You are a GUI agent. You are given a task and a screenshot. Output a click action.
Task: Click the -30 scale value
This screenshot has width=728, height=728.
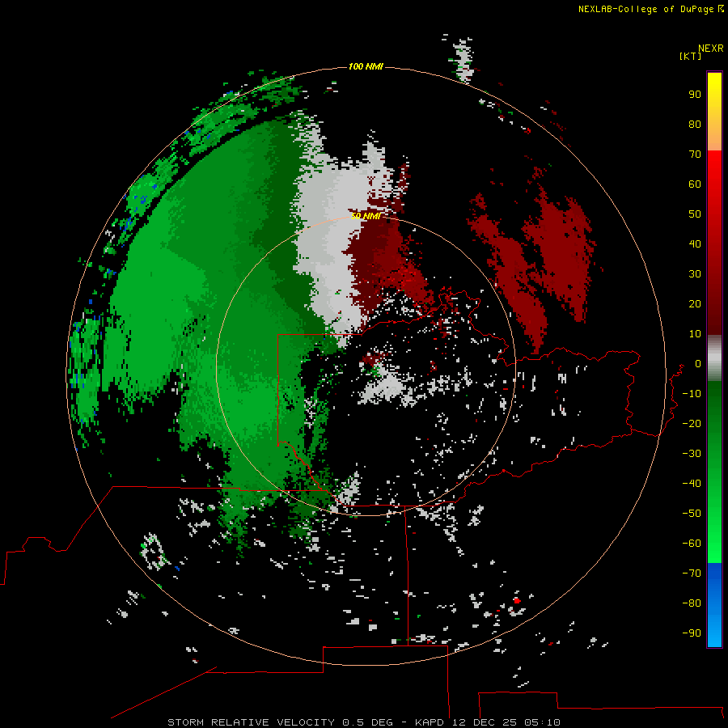click(692, 454)
